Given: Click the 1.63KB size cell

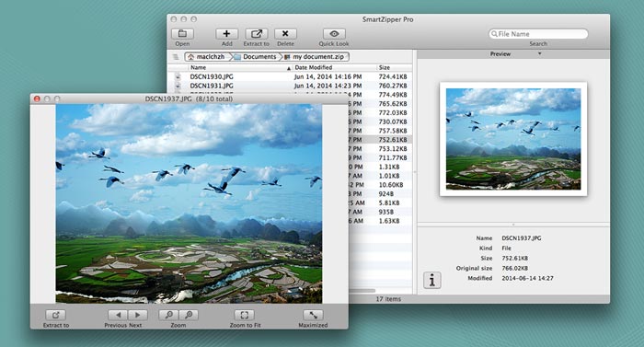Looking at the screenshot, I should click(x=389, y=221).
